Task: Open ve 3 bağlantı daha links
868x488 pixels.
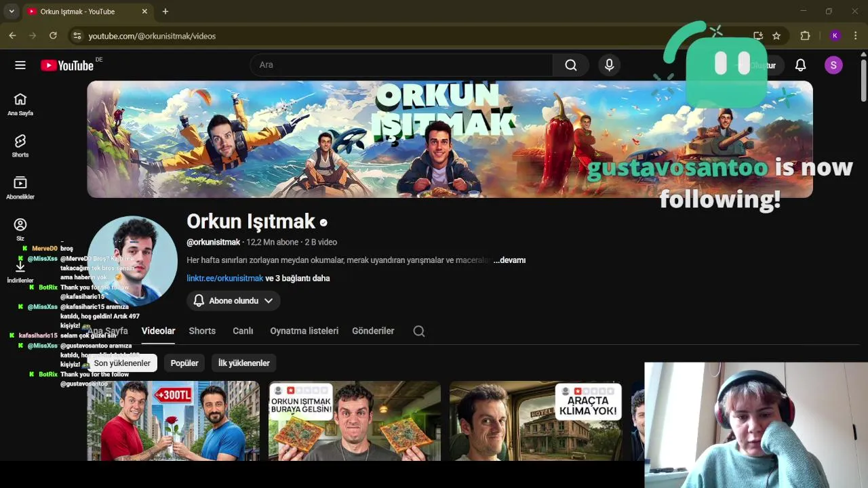Action: (x=298, y=279)
